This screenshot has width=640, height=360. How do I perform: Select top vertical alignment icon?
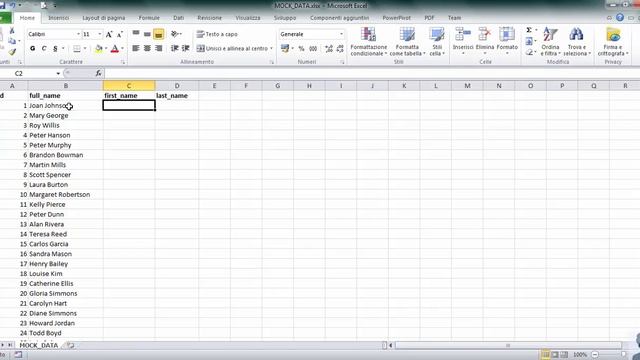[136, 34]
